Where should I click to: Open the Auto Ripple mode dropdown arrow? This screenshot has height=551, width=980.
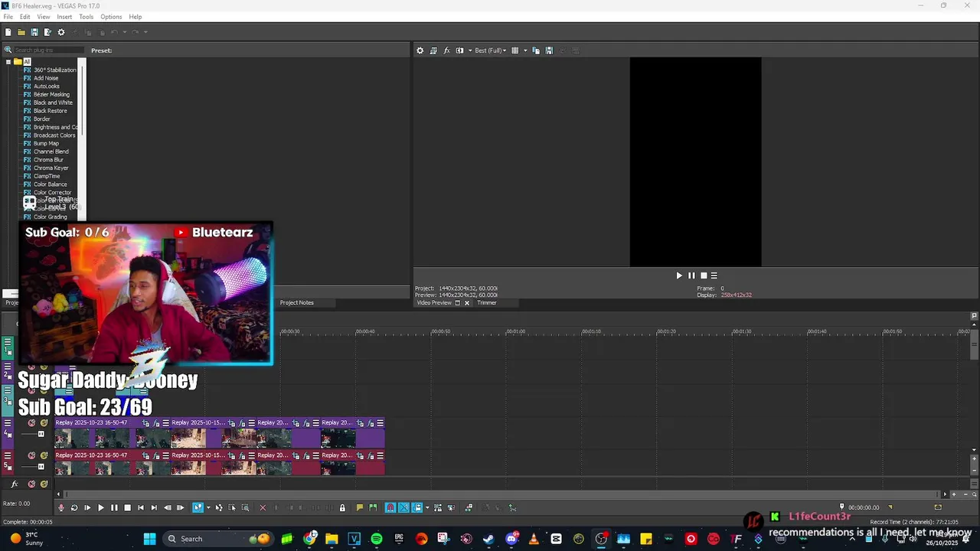coord(427,507)
